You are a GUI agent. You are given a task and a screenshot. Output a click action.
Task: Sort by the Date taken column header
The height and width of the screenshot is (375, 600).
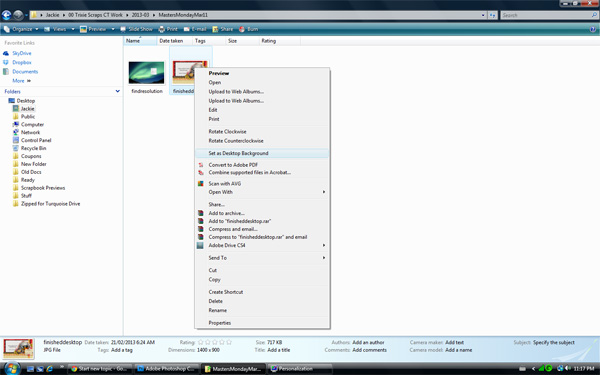click(174, 41)
